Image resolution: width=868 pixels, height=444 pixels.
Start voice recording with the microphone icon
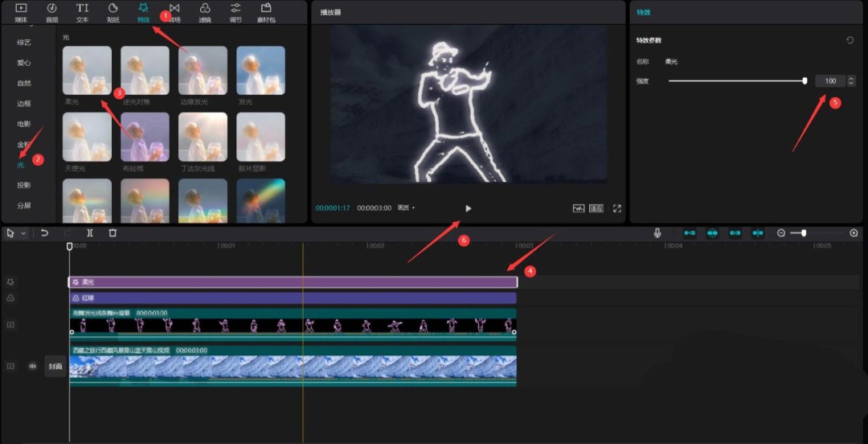pos(657,232)
